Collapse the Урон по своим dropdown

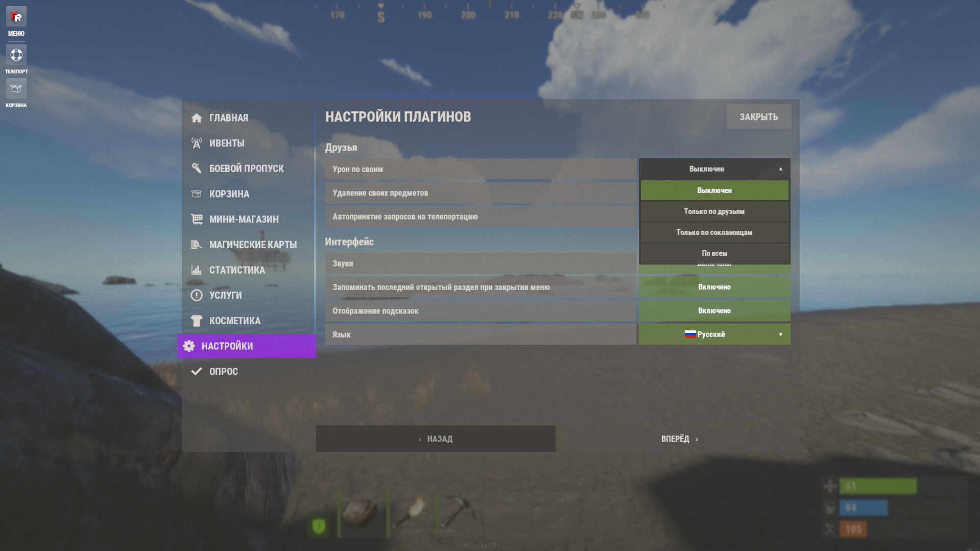pos(714,169)
